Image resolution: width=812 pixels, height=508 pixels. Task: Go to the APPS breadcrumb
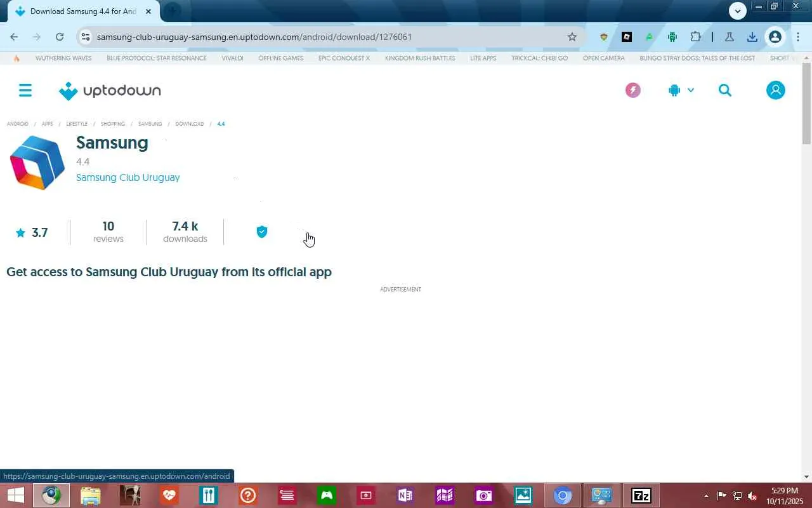pyautogui.click(x=48, y=124)
